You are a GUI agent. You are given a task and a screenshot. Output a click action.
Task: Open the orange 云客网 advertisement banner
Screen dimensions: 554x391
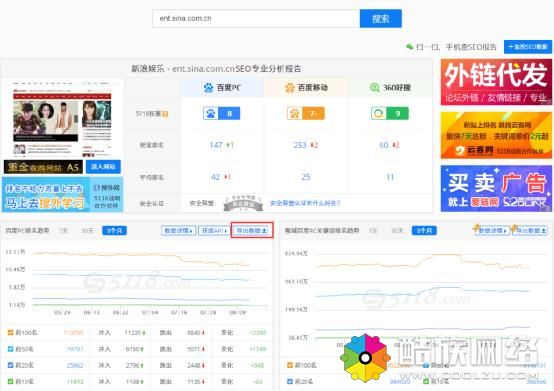(x=496, y=135)
